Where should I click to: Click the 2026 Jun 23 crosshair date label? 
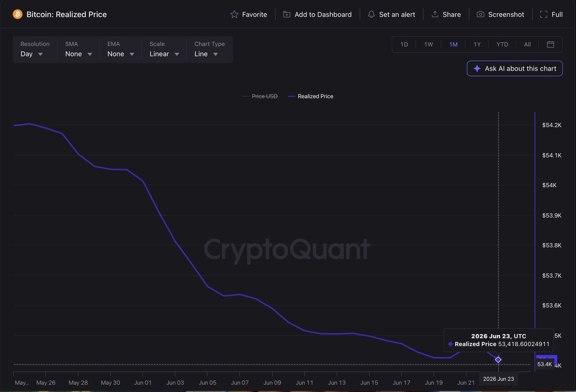498,379
